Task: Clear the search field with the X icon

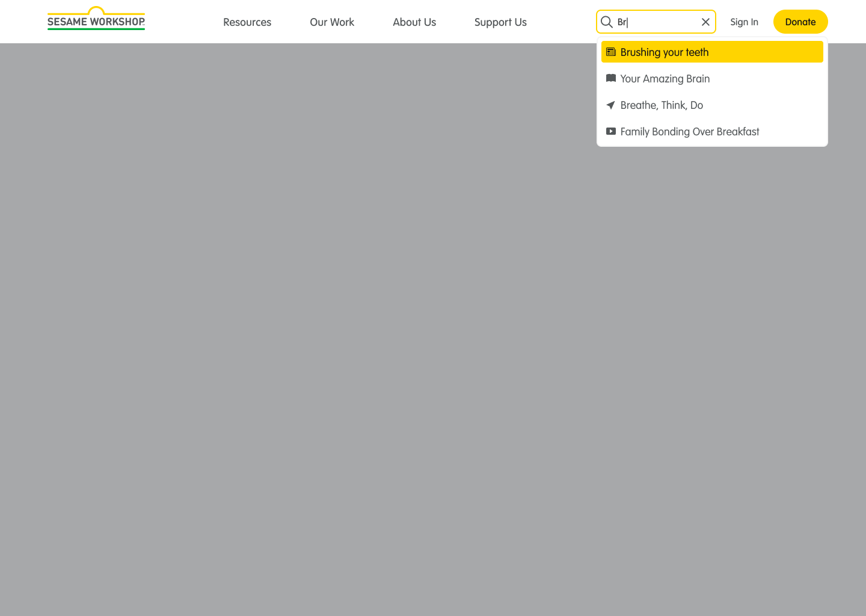Action: point(705,22)
